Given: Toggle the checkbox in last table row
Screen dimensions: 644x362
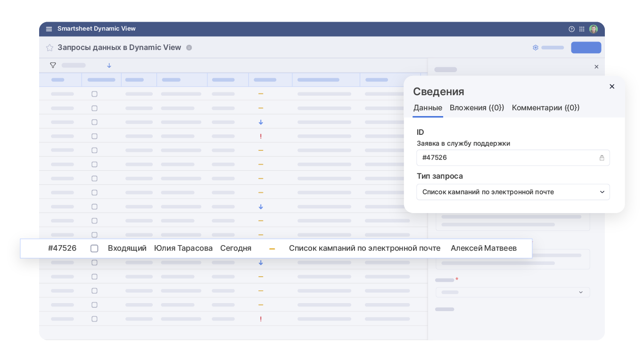Looking at the screenshot, I should pyautogui.click(x=94, y=319).
